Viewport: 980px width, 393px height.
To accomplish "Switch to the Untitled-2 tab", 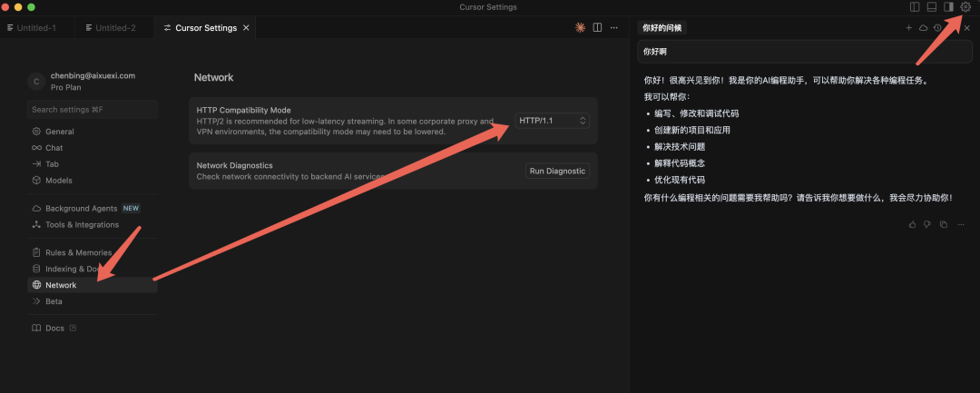I will coord(115,27).
